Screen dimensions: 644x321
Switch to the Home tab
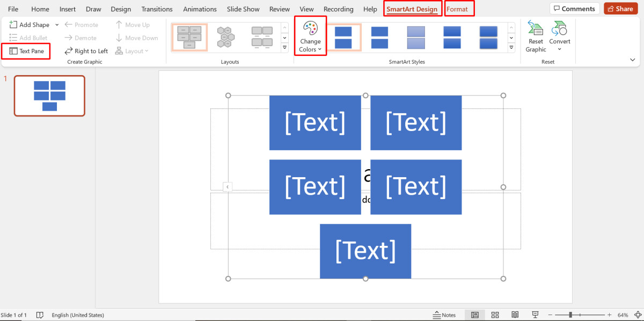[x=40, y=9]
